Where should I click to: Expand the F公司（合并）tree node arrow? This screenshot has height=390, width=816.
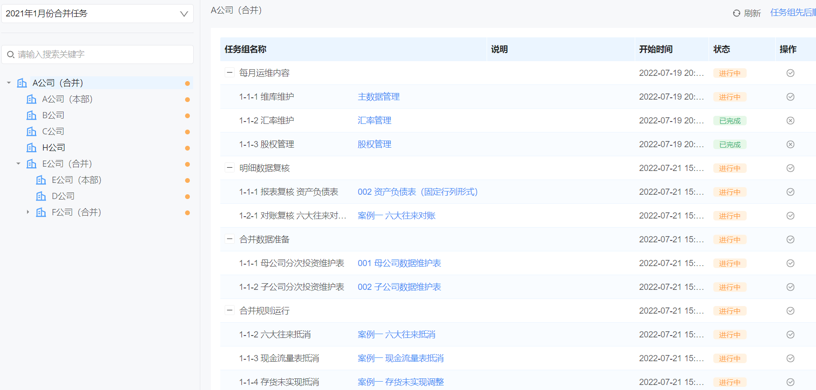28,212
